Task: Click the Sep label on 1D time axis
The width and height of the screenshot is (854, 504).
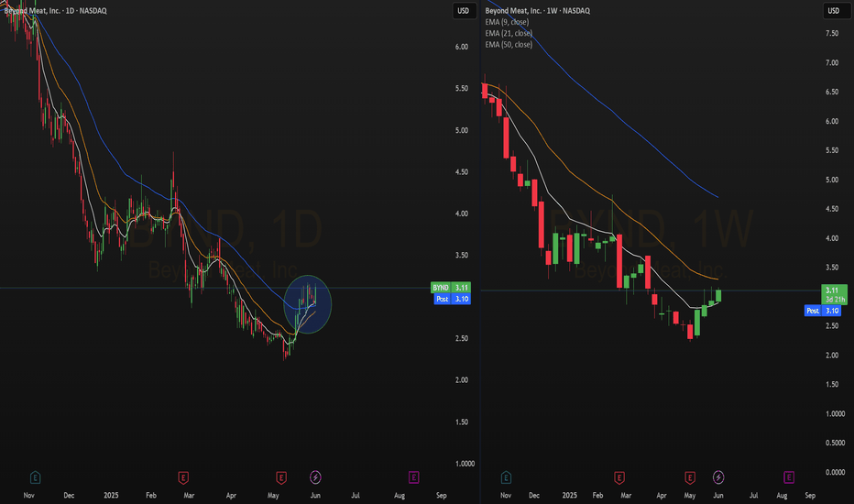Action: [x=441, y=495]
